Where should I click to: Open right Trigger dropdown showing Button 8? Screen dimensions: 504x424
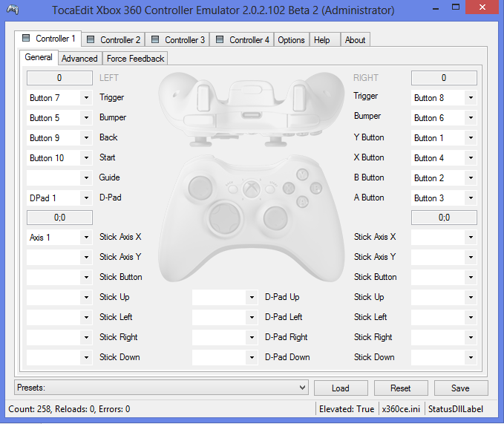(444, 98)
